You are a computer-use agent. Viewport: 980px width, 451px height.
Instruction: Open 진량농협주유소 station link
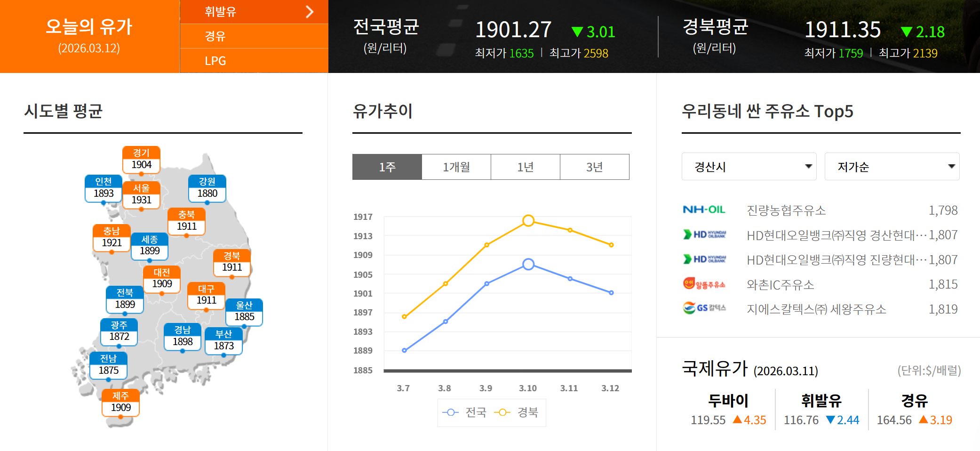pos(786,210)
